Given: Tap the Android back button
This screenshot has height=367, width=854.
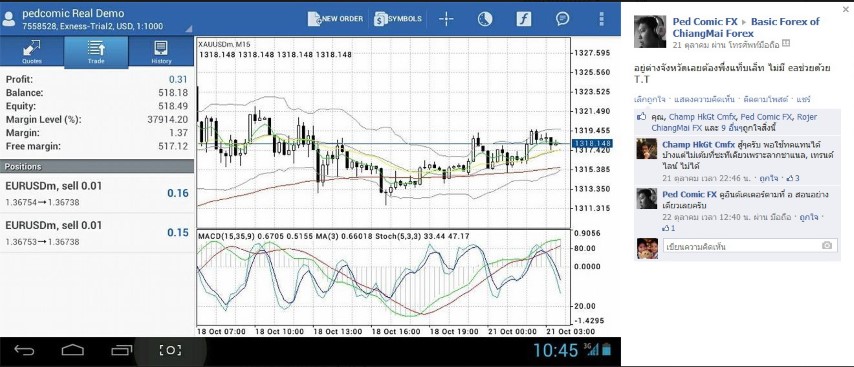Looking at the screenshot, I should click(24, 350).
